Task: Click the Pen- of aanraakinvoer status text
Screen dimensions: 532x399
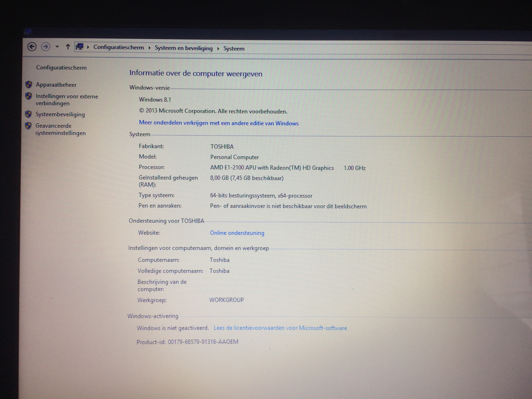Action: point(288,206)
